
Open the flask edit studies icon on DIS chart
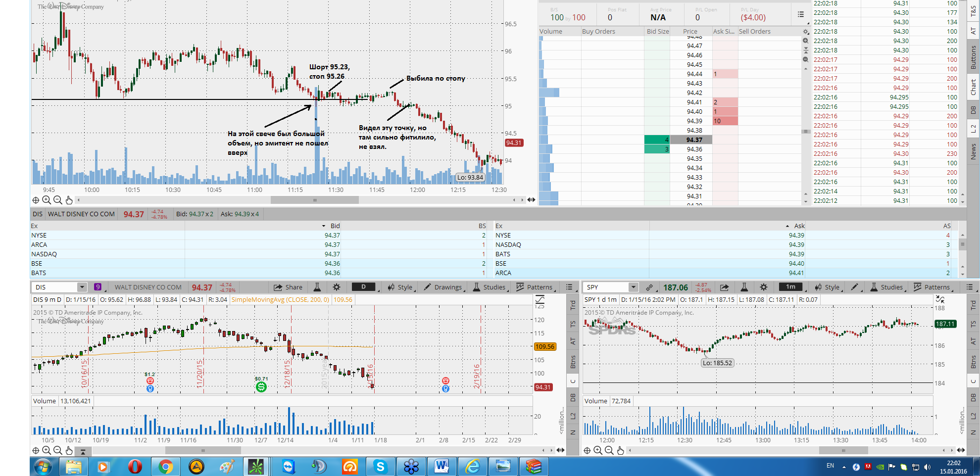317,287
